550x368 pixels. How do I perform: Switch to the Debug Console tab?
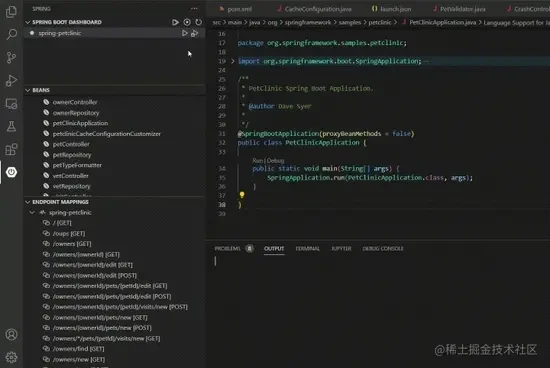point(383,248)
